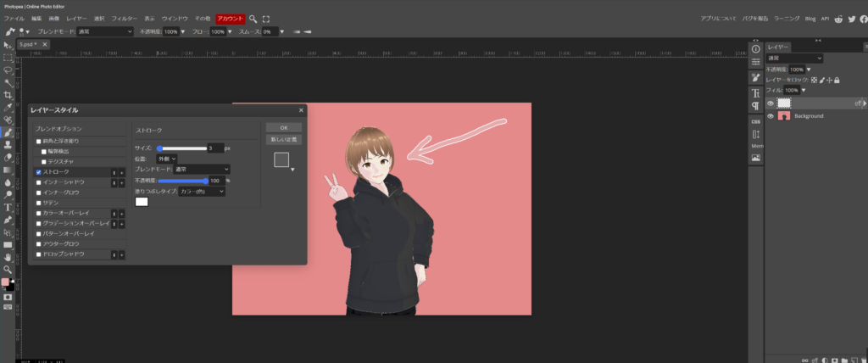Click the search magnifier next to アカウント
This screenshot has width=868, height=363.
pyautogui.click(x=253, y=18)
